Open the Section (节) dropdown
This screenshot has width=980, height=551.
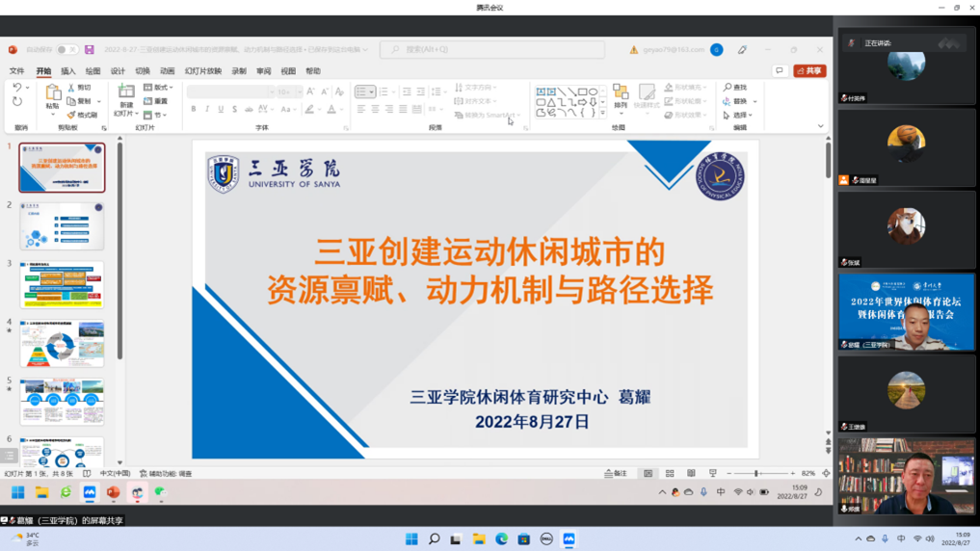coord(155,115)
